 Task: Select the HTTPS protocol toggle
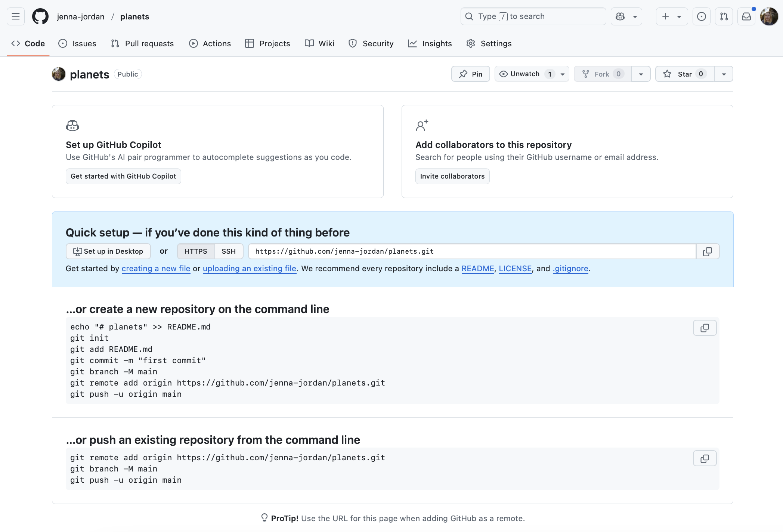196,251
